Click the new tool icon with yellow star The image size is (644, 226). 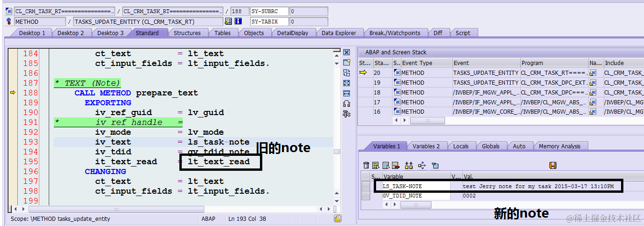point(347,62)
